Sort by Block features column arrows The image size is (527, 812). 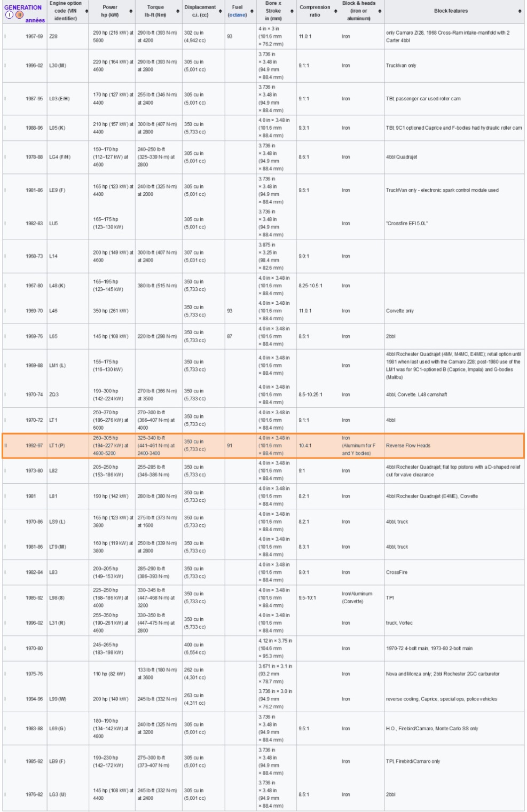click(x=520, y=11)
